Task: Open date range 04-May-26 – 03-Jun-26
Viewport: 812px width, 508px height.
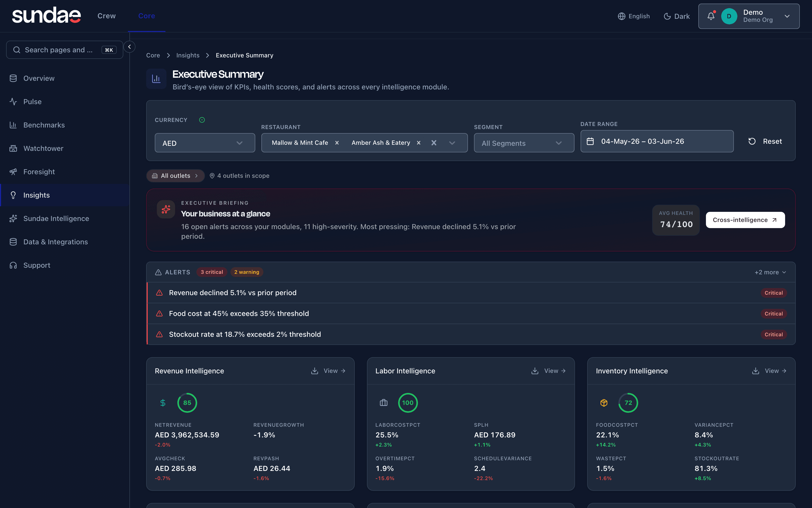Action: pyautogui.click(x=657, y=141)
